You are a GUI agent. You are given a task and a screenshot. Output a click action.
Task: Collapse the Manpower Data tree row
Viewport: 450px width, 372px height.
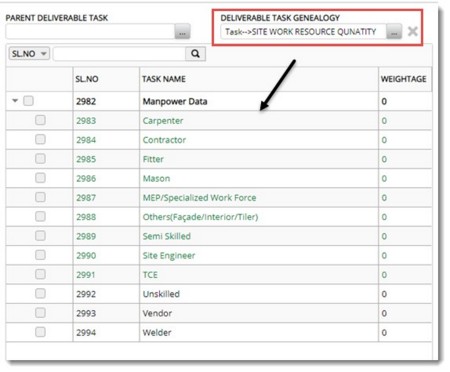15,100
